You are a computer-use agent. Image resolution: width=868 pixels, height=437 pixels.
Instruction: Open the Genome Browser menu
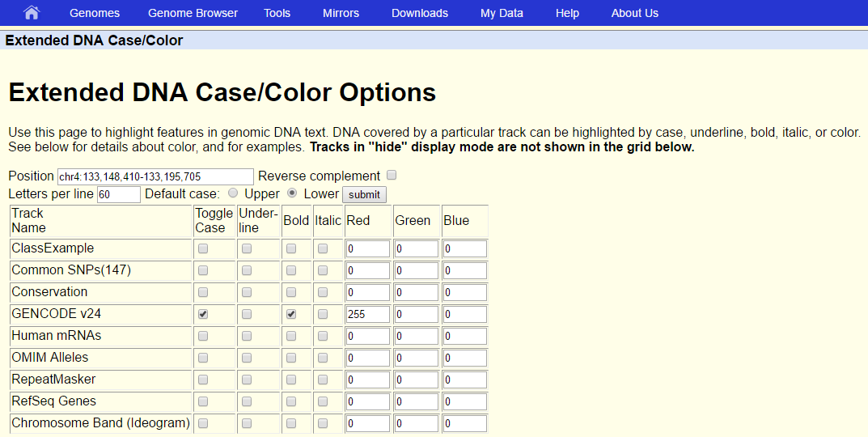(x=193, y=13)
